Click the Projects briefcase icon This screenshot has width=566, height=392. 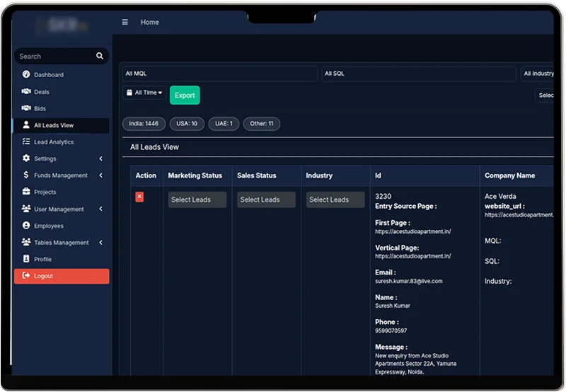(26, 191)
